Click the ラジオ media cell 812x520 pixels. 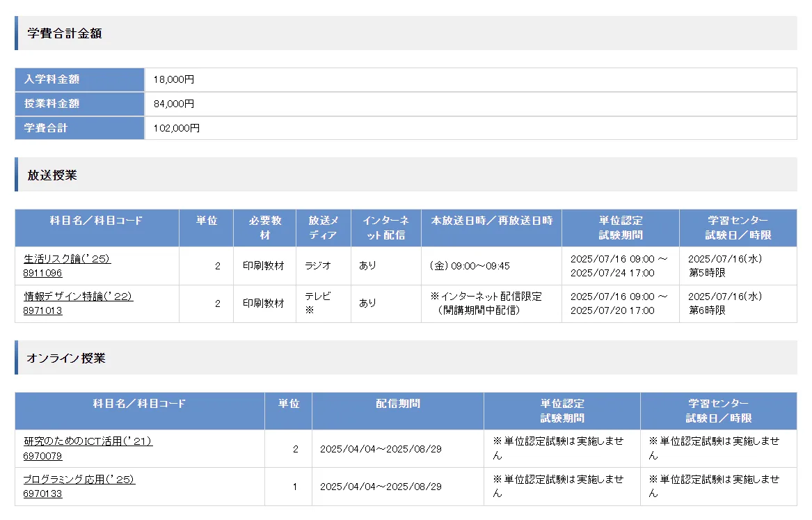click(x=318, y=266)
